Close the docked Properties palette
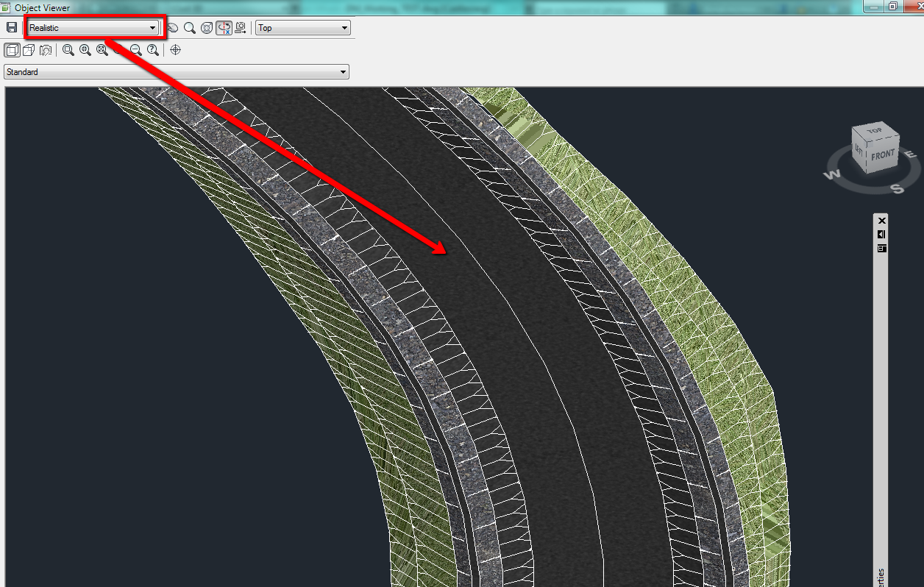 coord(882,221)
